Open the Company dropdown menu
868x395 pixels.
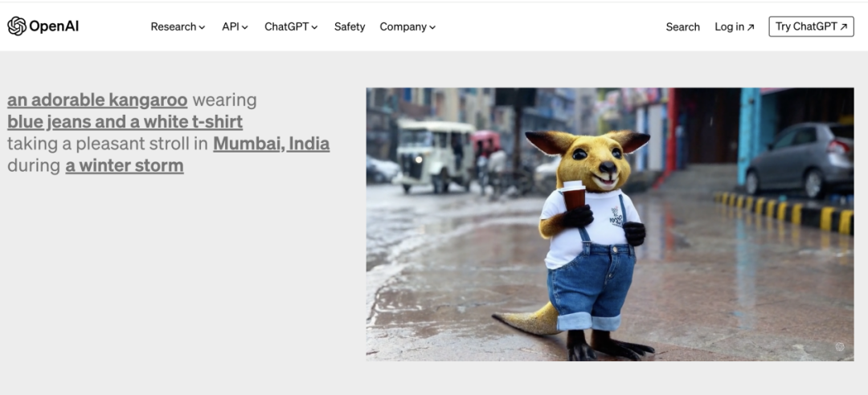407,26
